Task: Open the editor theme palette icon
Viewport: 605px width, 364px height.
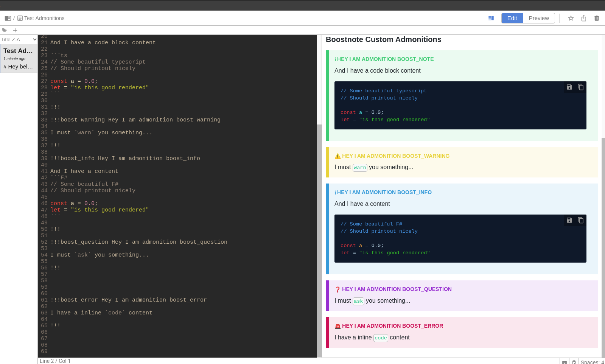Action: pos(574,362)
